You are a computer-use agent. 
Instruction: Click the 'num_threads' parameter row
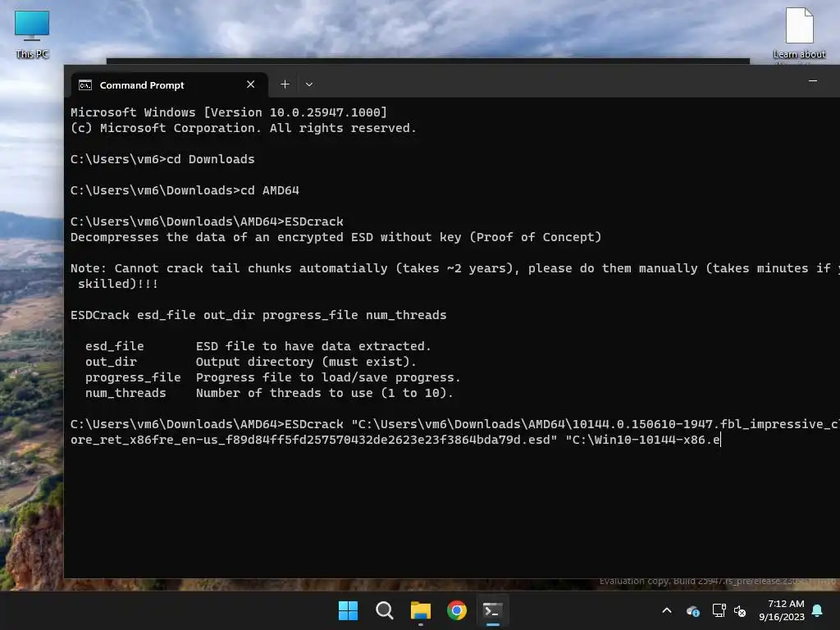[x=269, y=393]
